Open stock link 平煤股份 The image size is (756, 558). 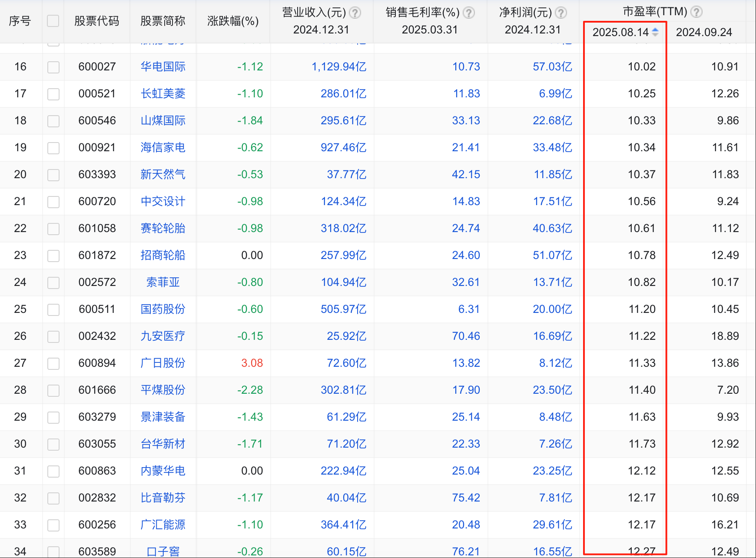163,390
